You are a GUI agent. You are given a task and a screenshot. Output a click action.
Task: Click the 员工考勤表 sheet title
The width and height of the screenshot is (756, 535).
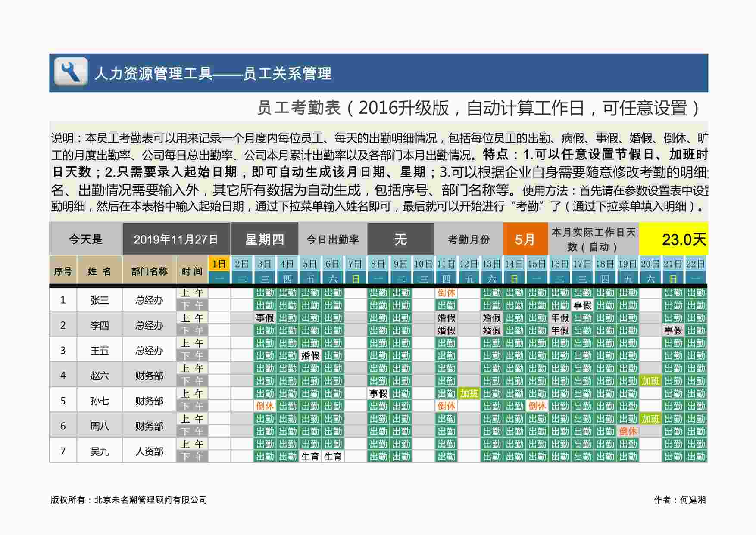(480, 108)
